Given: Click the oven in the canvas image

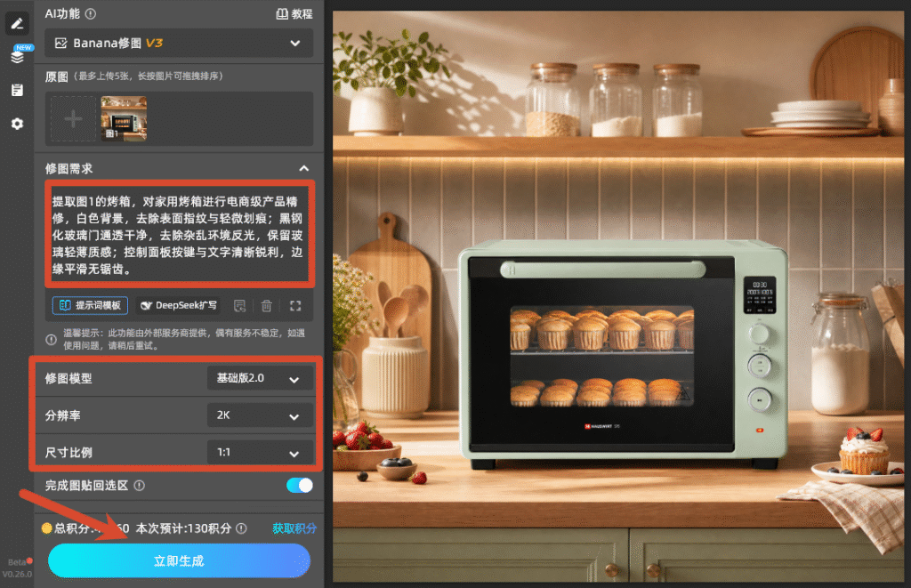Looking at the screenshot, I should (623, 354).
